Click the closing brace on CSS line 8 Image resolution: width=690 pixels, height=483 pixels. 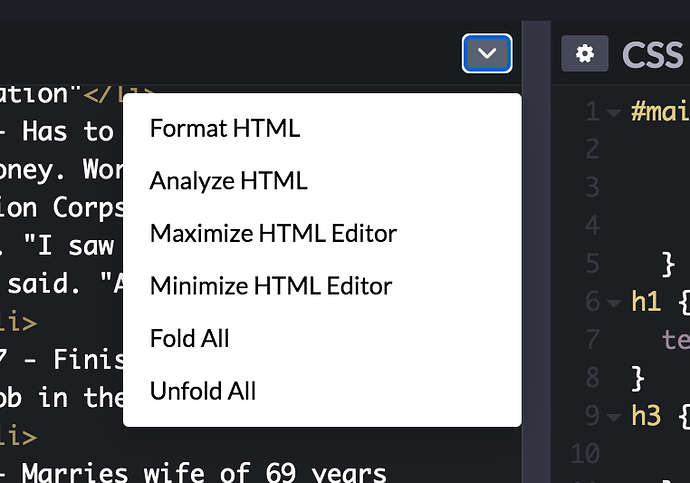coord(639,377)
